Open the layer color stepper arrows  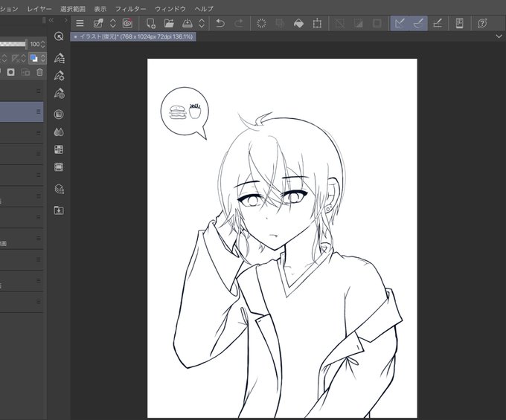click(43, 58)
